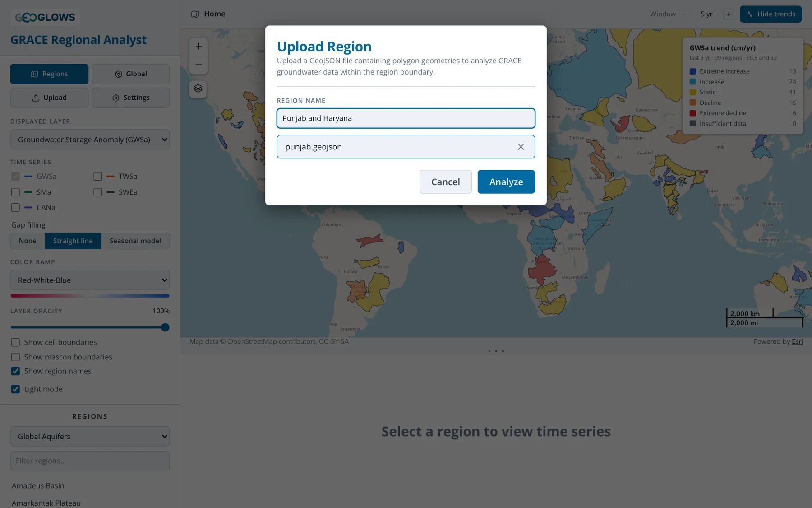Clear the punjab.geojson file selection
Screen dimensions: 812x508
521,147
